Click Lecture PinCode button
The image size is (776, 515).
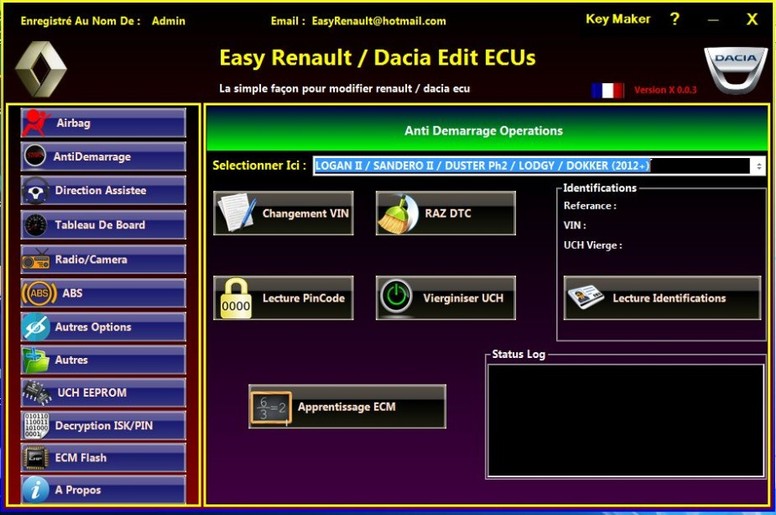[284, 298]
